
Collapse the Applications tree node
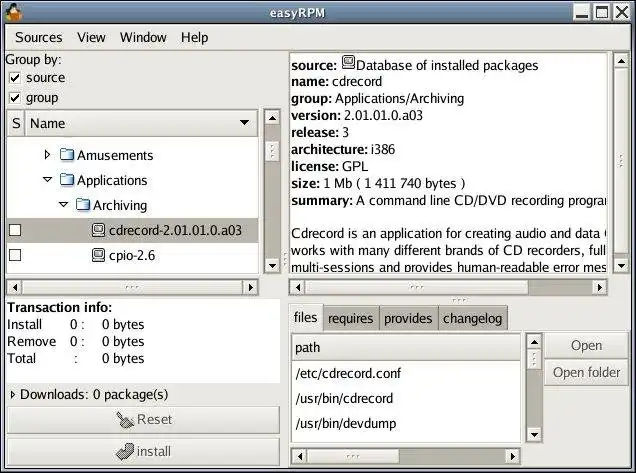pos(47,179)
